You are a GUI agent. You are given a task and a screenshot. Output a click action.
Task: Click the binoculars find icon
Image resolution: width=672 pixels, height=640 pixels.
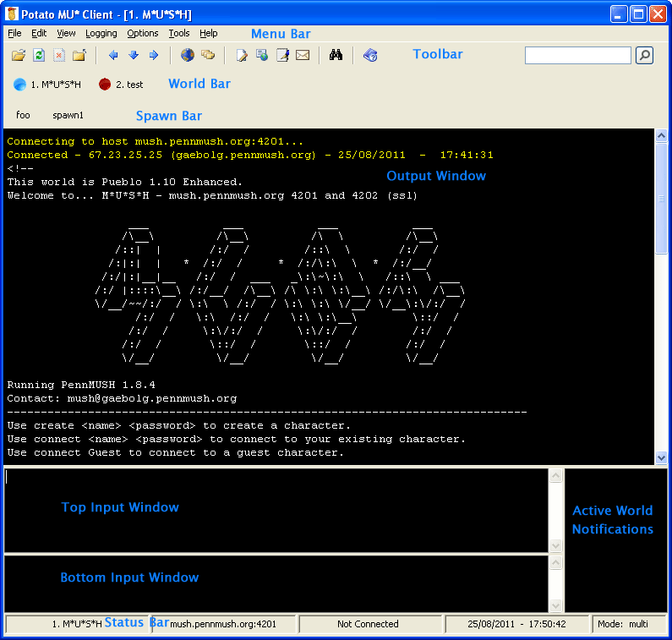pyautogui.click(x=336, y=54)
